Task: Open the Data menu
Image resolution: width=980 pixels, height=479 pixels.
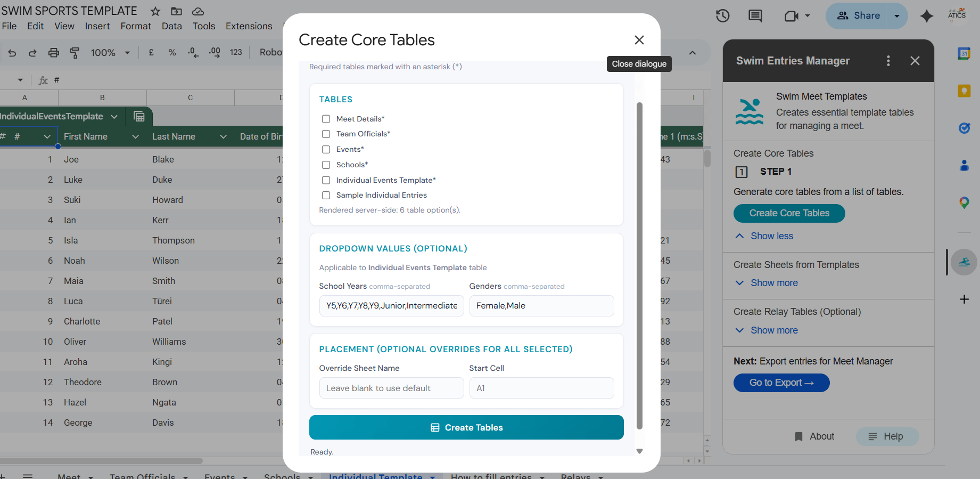Action: (171, 26)
